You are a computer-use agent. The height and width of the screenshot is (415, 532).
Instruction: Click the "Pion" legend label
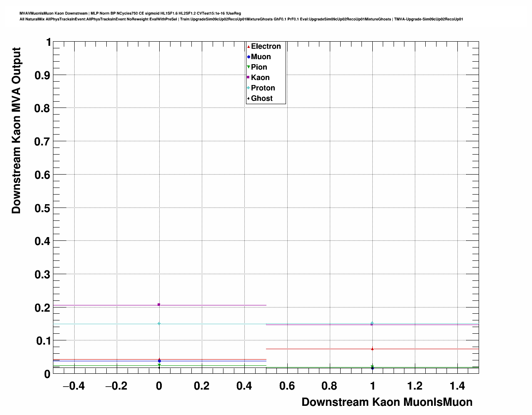click(259, 67)
